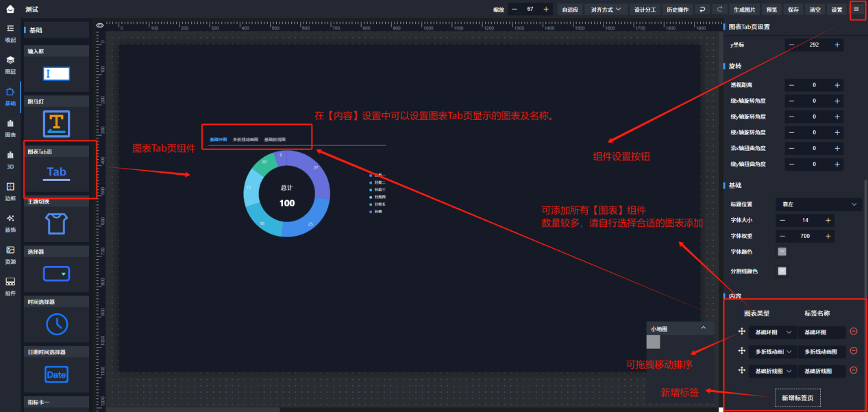Open 设置 settings in the top bar
The width and height of the screenshot is (868, 412).
tap(837, 10)
